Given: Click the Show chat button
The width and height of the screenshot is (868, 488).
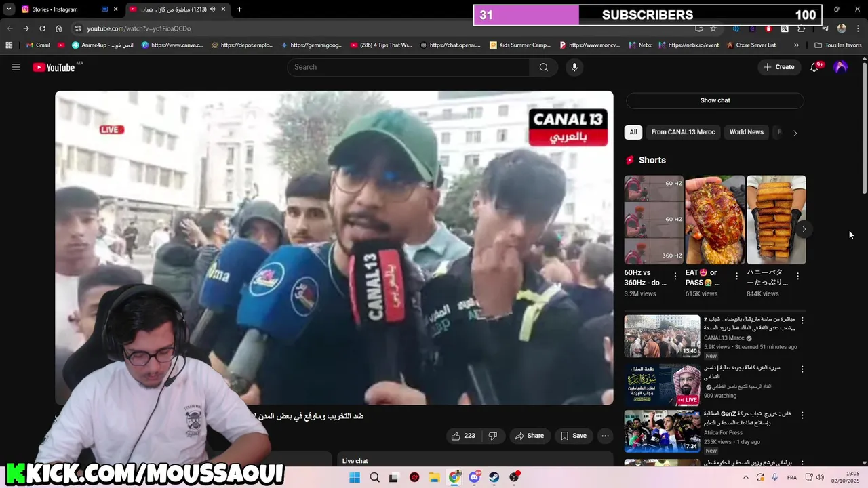Looking at the screenshot, I should click(x=715, y=100).
